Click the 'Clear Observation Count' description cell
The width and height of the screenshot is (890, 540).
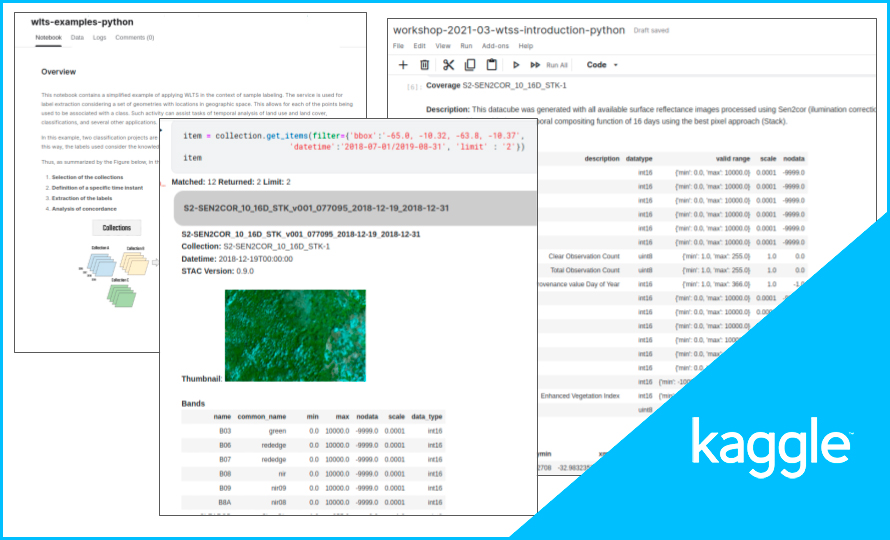(x=584, y=257)
